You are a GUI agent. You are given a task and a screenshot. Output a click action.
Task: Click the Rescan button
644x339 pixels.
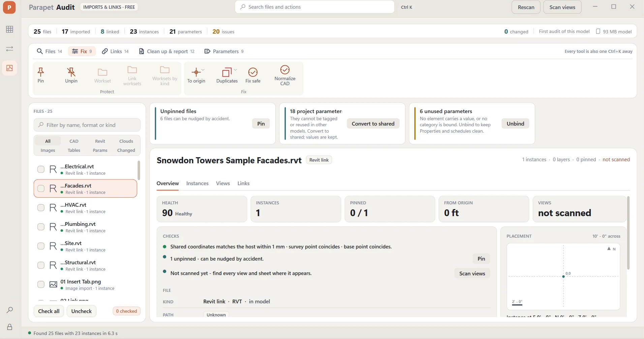point(526,7)
